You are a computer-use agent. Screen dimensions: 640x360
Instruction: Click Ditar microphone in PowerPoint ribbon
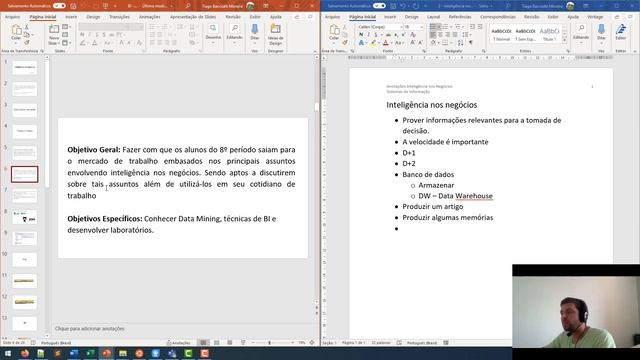(255, 32)
